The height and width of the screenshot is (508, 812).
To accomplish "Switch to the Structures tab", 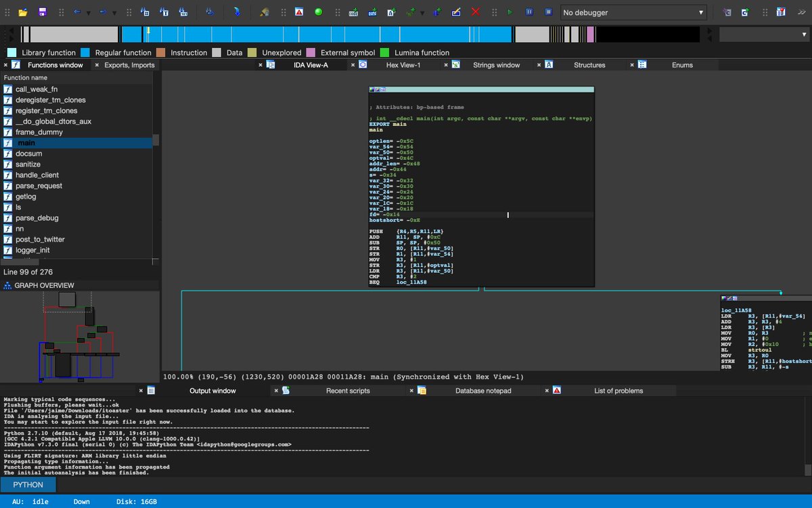I will coord(589,65).
